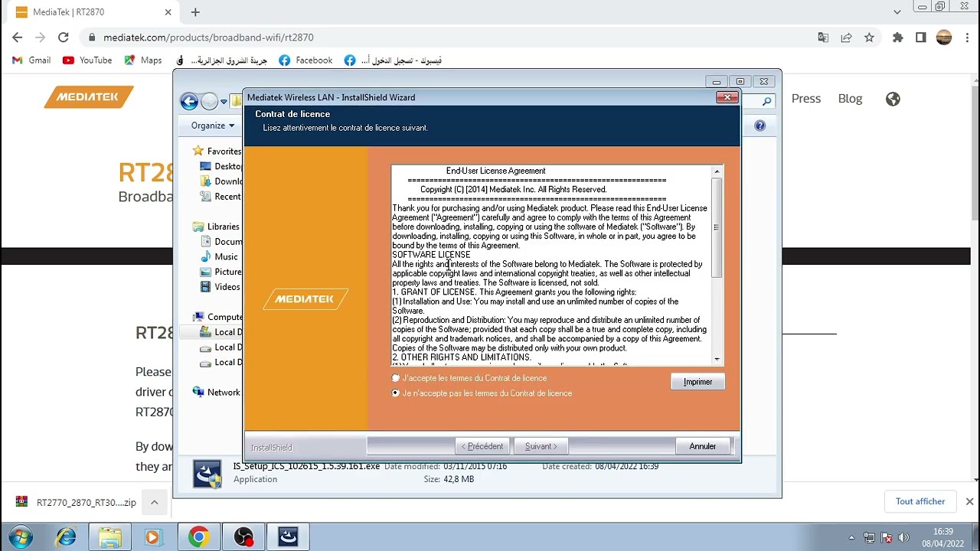Show hidden system tray icons

point(851,537)
